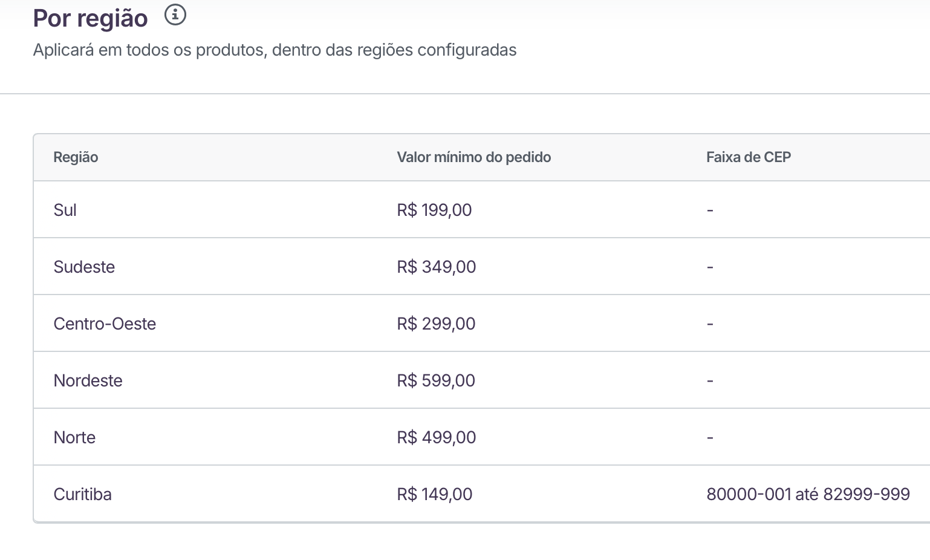Image resolution: width=930 pixels, height=560 pixels.
Task: Select the Curitiba region row
Action: (82, 494)
